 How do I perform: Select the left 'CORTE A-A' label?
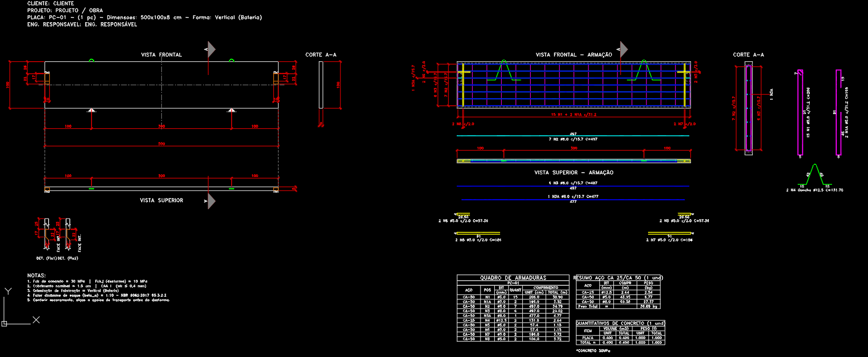coord(321,54)
